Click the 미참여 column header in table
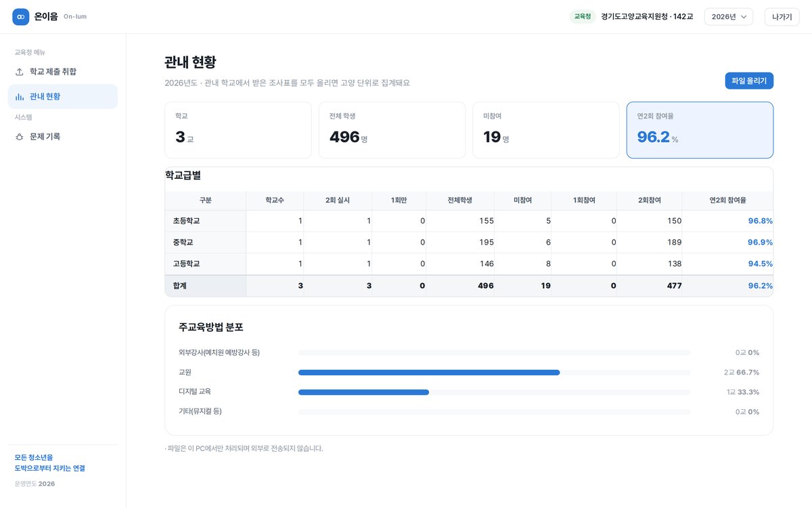Screen dimensions: 812x508 click(523, 200)
